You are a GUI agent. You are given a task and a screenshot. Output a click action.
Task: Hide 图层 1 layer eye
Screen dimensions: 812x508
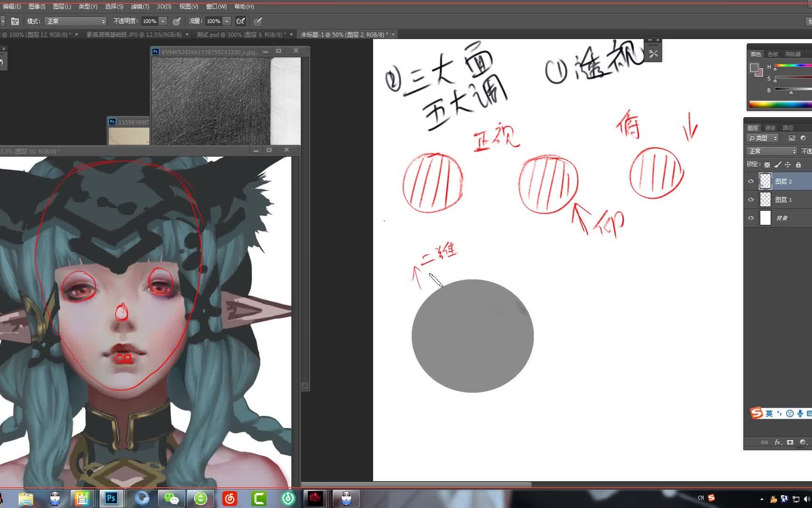(x=751, y=199)
